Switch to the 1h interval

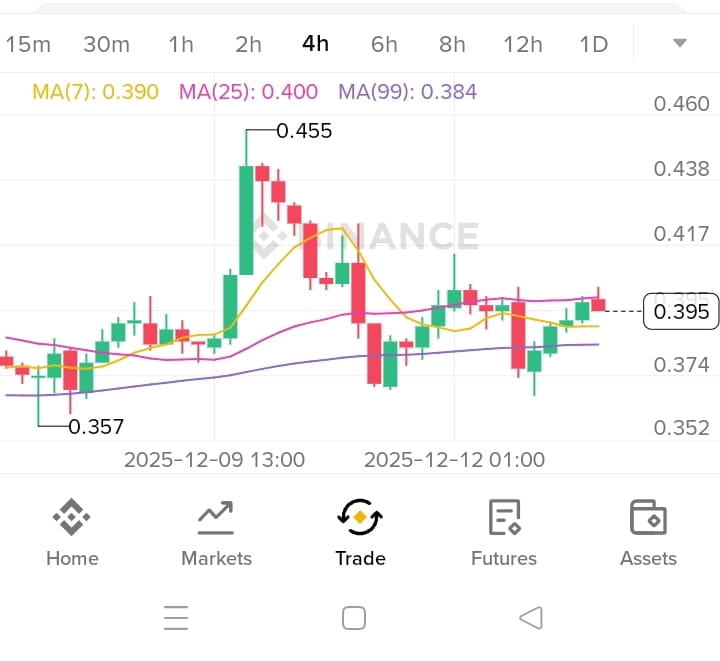click(x=181, y=44)
